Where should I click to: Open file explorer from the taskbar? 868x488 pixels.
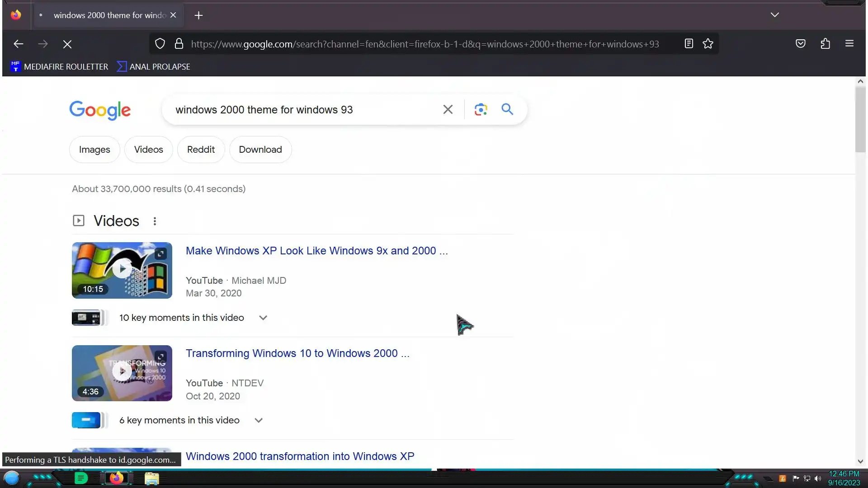tap(151, 478)
